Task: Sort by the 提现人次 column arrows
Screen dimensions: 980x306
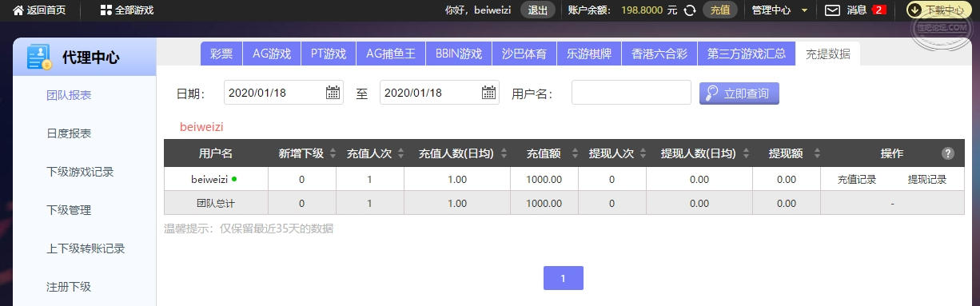Action: 643,153
